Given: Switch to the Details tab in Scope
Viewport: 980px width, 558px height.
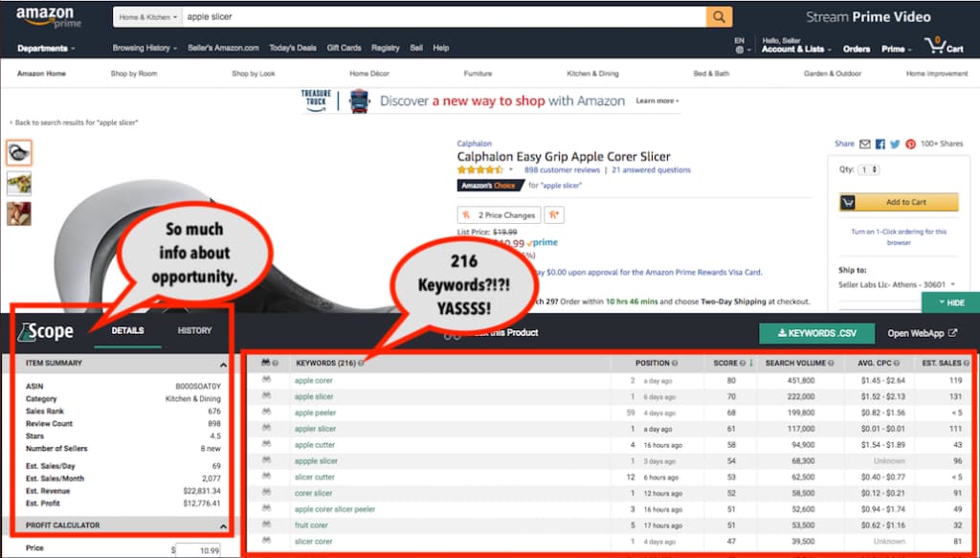Looking at the screenshot, I should [x=127, y=330].
